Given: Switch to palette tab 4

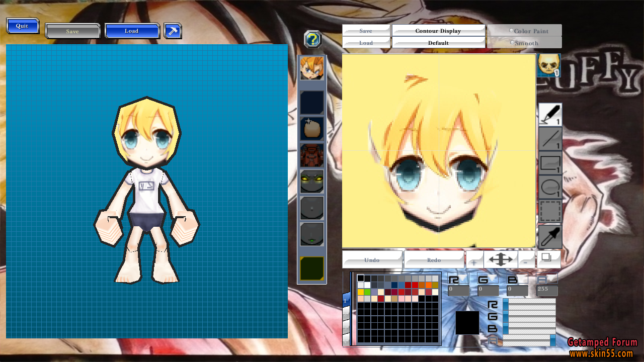Looking at the screenshot, I should pyautogui.click(x=346, y=340).
